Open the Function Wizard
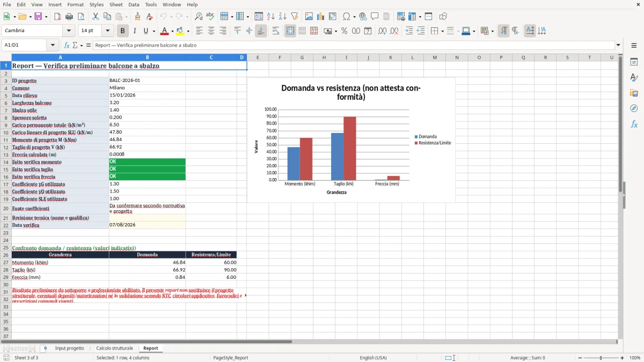The height and width of the screenshot is (362, 644). coord(67,45)
